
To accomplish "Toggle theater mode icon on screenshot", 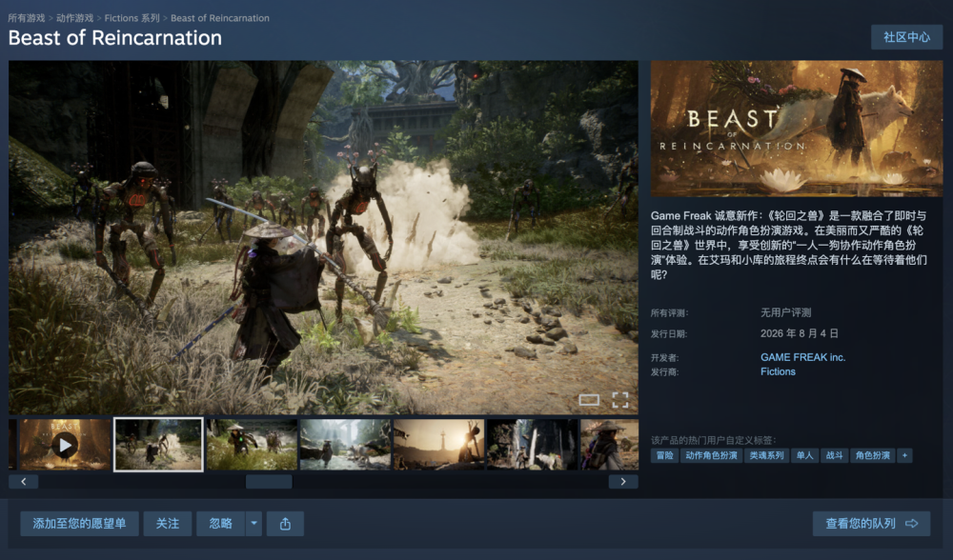I will click(589, 400).
